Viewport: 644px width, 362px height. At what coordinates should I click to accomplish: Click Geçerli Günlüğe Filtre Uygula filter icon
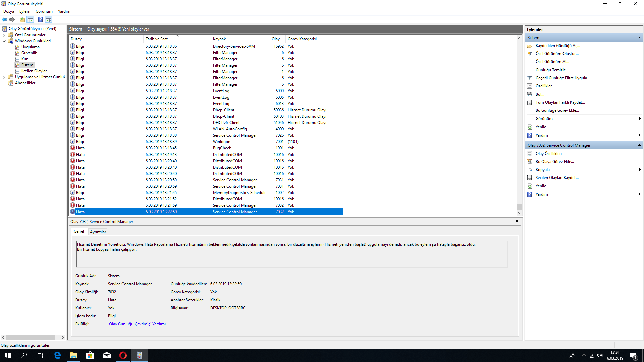point(530,78)
